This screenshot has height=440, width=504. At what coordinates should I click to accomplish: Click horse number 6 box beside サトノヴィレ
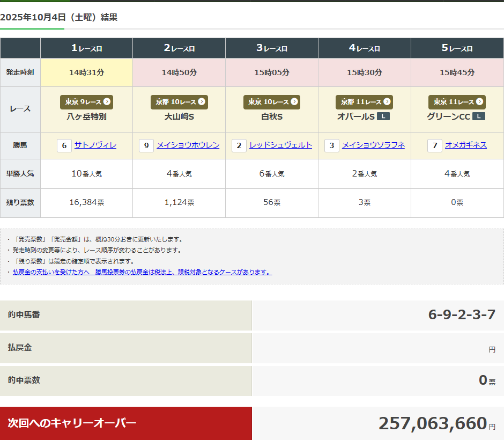pos(64,145)
